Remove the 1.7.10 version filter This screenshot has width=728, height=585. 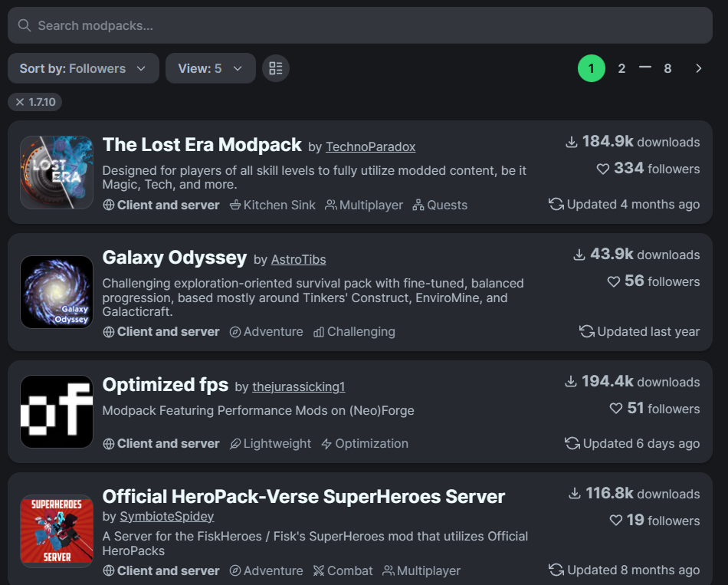tap(34, 102)
